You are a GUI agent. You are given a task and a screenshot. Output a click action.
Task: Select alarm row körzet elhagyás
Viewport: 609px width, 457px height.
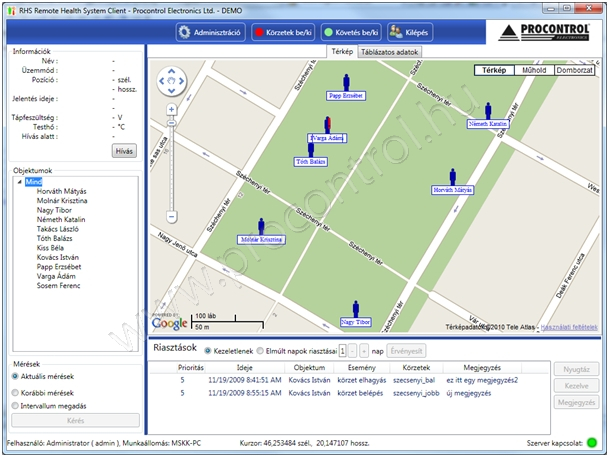tap(349, 380)
